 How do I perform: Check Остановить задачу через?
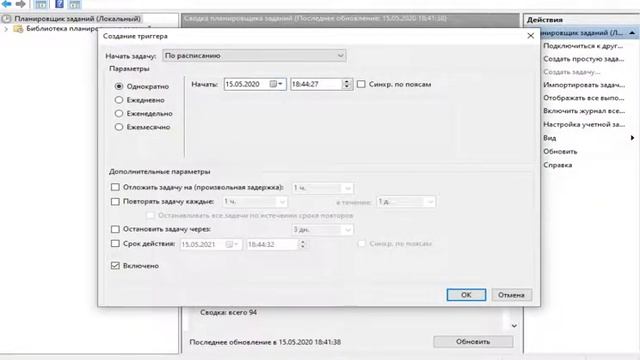tap(115, 229)
